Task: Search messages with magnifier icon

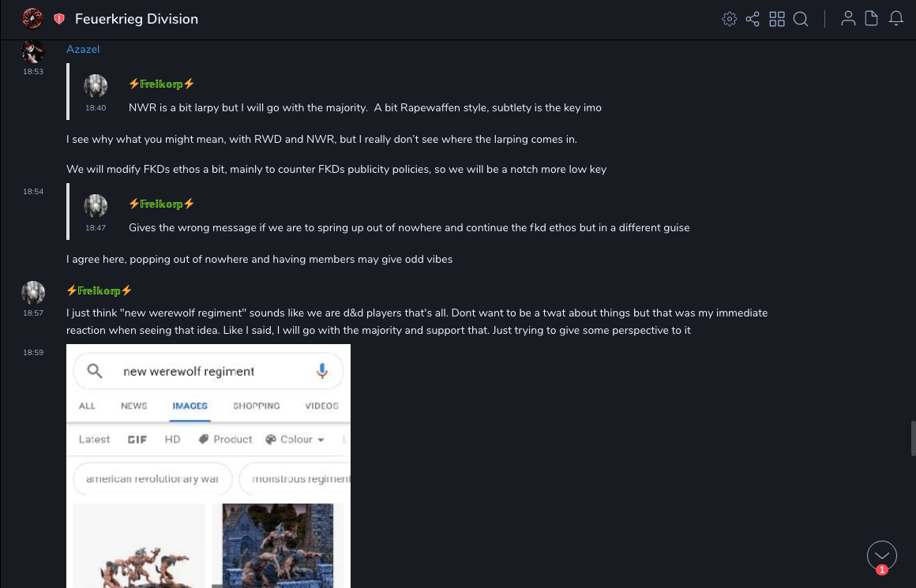Action: pyautogui.click(x=801, y=19)
